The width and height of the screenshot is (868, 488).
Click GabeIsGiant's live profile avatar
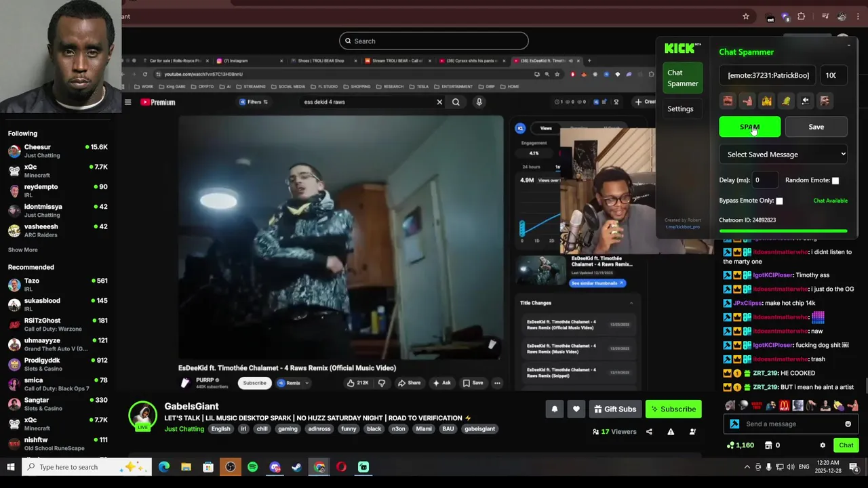tap(143, 415)
